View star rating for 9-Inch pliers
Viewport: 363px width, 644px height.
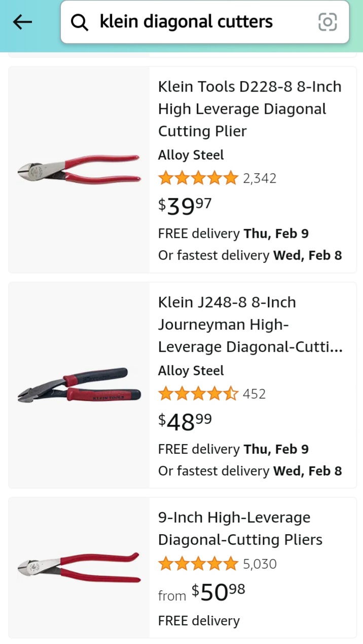[x=198, y=563]
